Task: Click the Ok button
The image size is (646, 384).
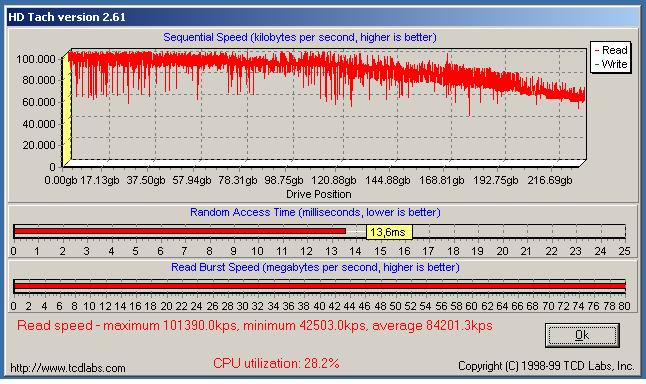Action: (x=582, y=335)
